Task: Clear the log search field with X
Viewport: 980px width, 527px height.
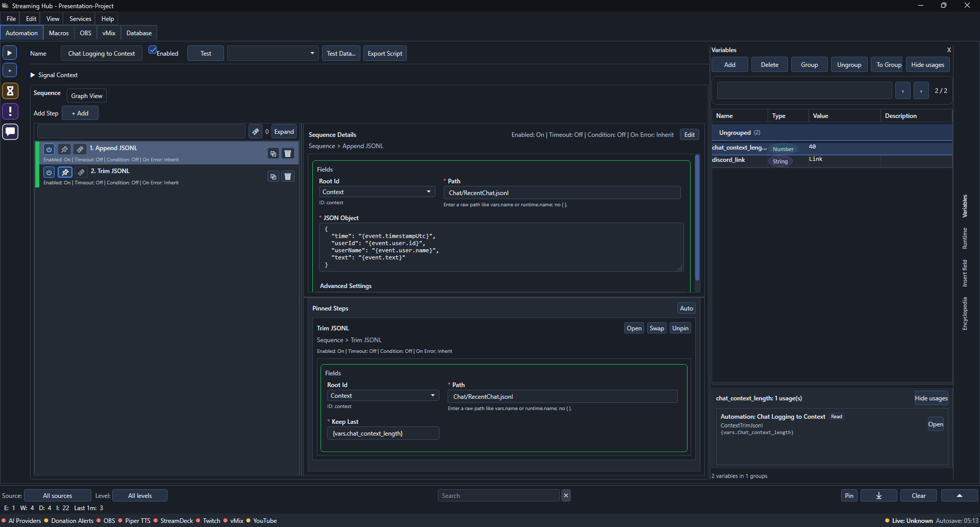Action: [566, 495]
